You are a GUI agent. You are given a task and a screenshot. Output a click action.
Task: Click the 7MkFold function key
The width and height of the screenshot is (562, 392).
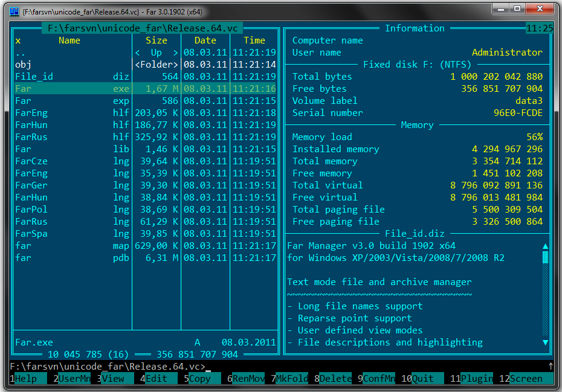tap(289, 378)
